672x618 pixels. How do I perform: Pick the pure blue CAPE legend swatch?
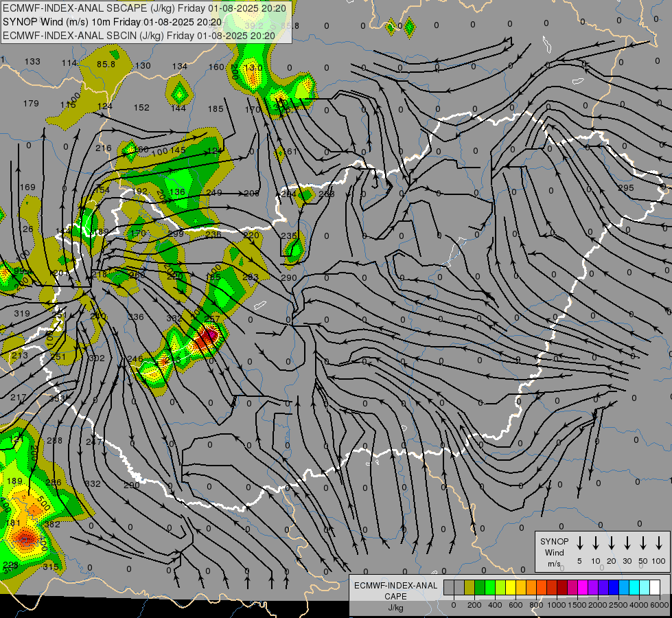coord(614,587)
